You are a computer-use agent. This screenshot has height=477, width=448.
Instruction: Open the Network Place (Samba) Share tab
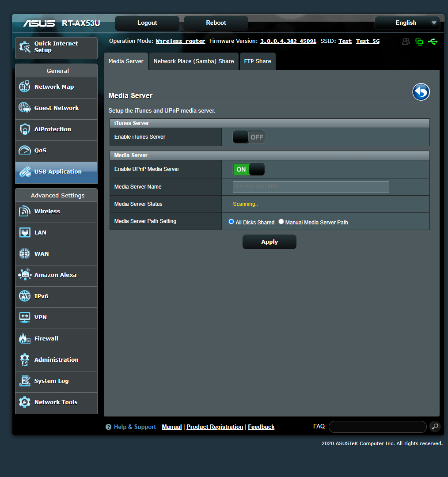(194, 61)
